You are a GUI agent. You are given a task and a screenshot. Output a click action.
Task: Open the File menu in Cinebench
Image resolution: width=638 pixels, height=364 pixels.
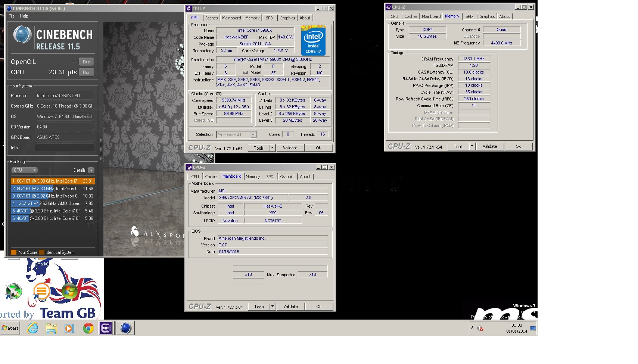click(12, 16)
